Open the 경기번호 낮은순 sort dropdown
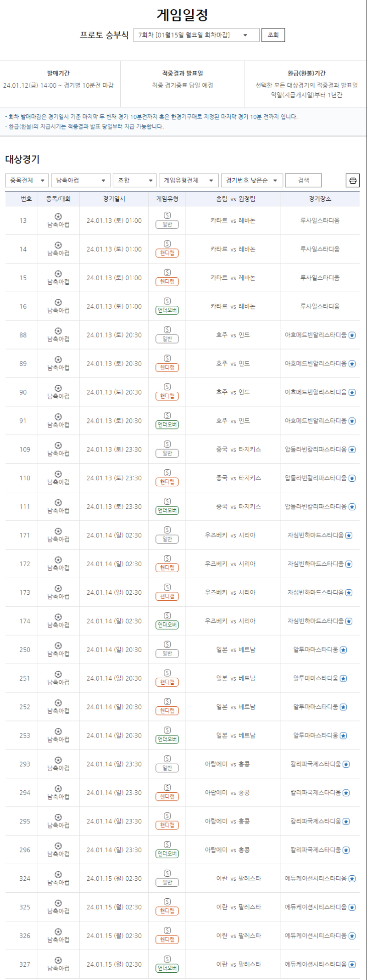367x980 pixels. point(251,180)
